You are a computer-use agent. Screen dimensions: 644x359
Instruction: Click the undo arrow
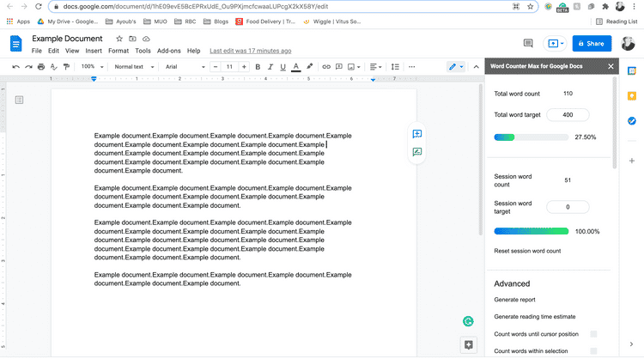coord(15,66)
